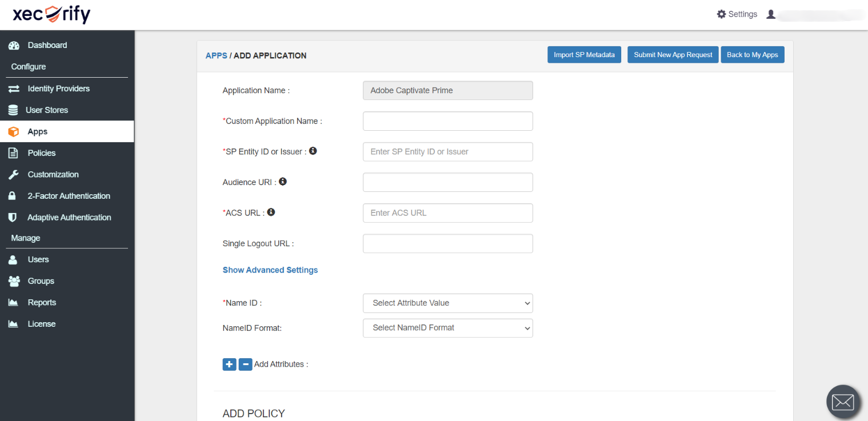The image size is (868, 421).
Task: Click the User Stores database icon
Action: [x=14, y=110]
